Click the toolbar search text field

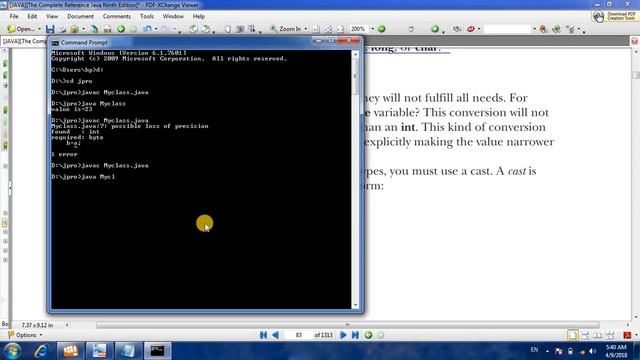tap(507, 29)
